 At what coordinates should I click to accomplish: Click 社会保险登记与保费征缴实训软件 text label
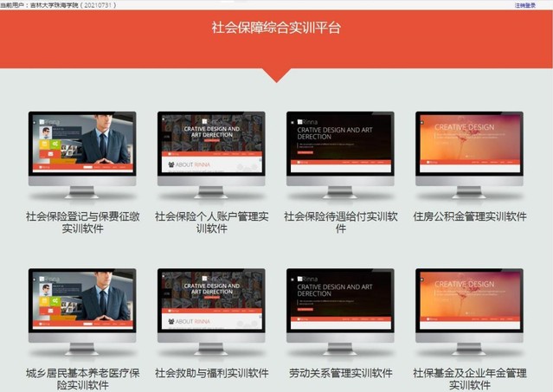[x=82, y=222]
